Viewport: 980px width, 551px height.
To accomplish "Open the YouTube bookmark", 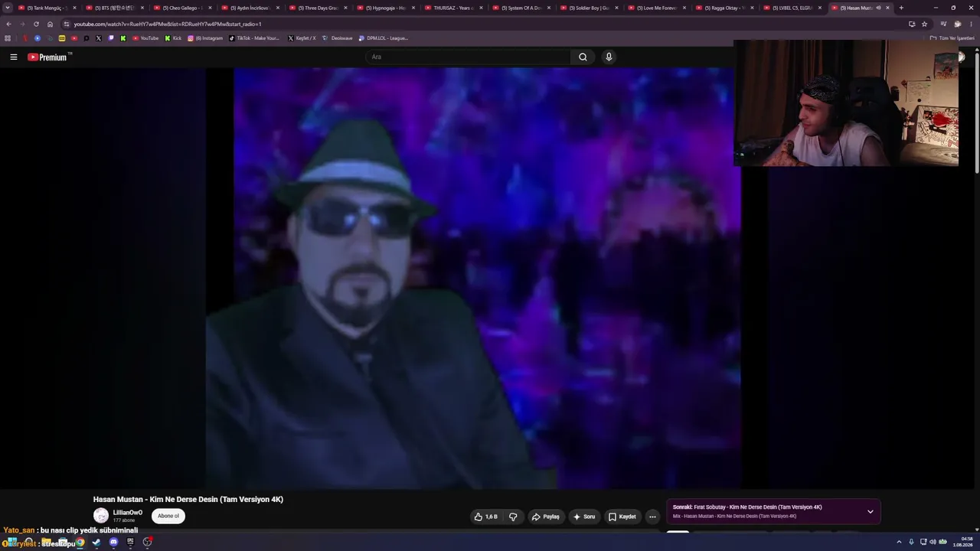I will [145, 37].
